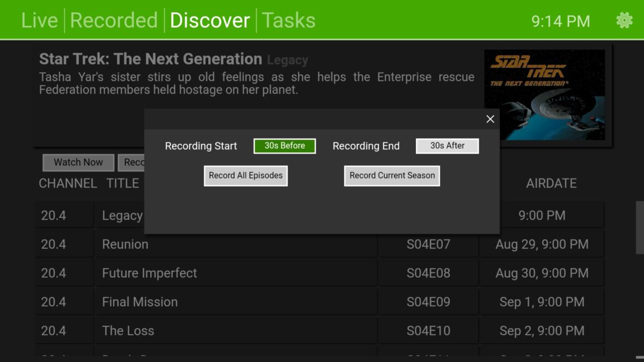Choose Record Current Season
Screen dimensions: 644x362
tap(392, 175)
